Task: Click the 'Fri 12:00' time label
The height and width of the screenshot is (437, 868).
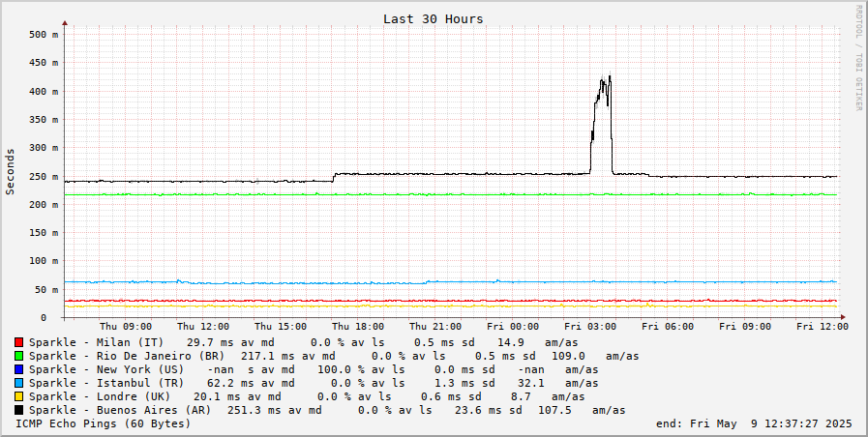Action: point(823,327)
